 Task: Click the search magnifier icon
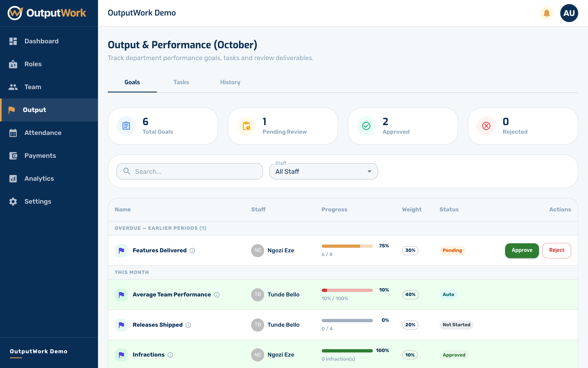(127, 171)
